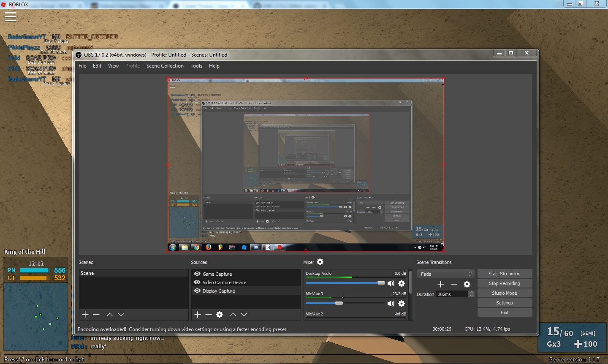
Task: Open the Scene Collection menu
Action: [x=165, y=66]
